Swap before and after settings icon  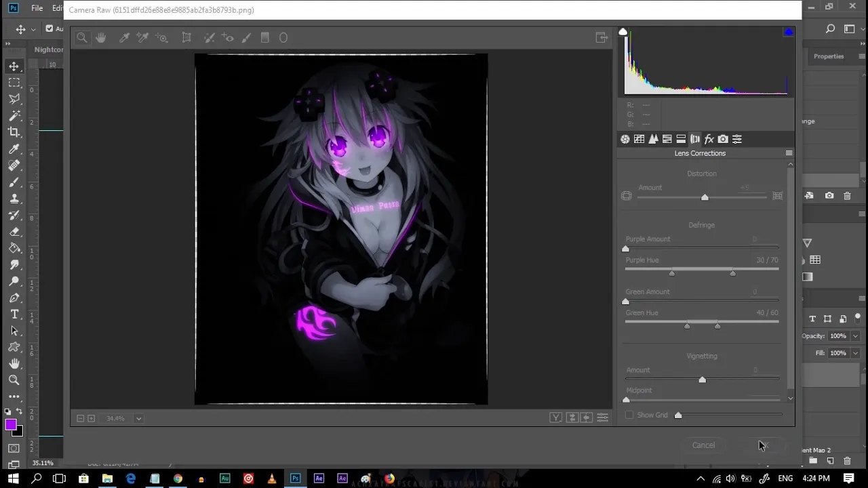click(572, 418)
